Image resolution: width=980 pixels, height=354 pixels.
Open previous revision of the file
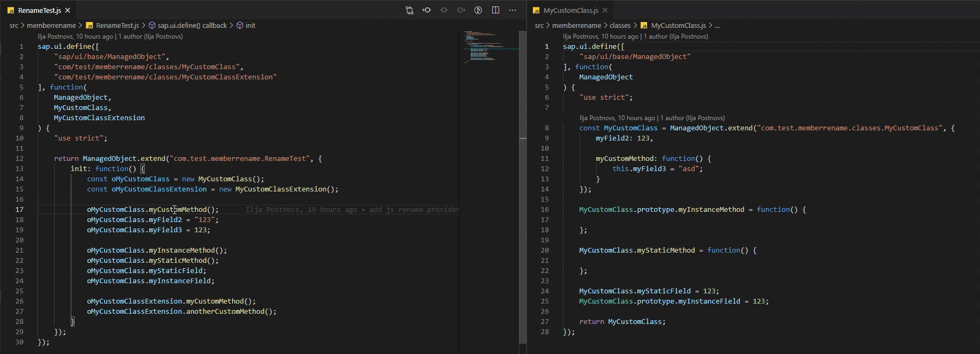[x=427, y=10]
